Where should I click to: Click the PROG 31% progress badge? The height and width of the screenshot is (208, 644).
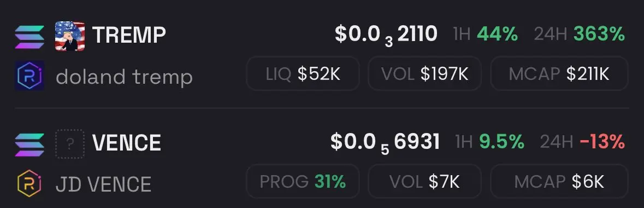[303, 181]
